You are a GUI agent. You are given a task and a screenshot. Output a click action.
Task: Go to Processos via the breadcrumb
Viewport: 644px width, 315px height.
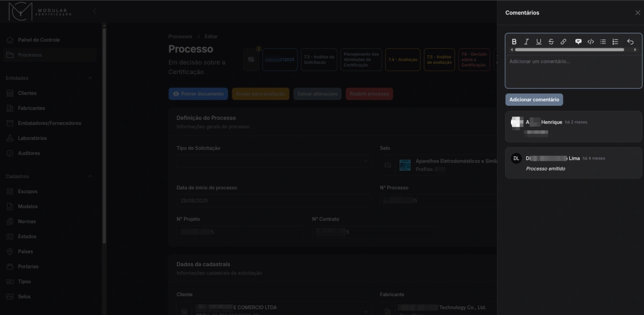[x=180, y=36]
